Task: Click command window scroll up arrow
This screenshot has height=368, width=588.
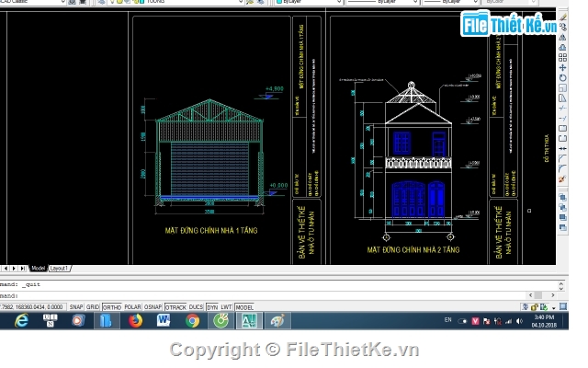Action: (561, 283)
